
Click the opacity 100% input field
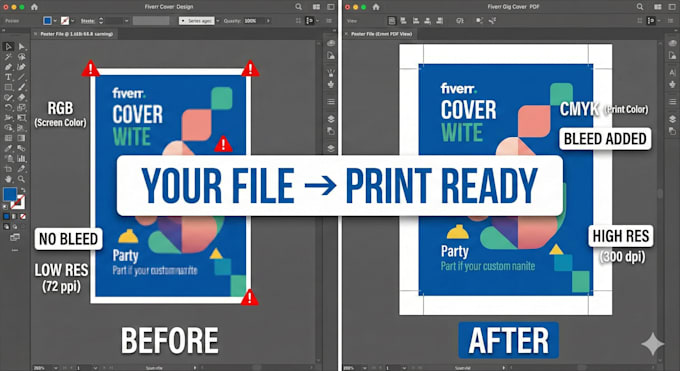click(x=254, y=21)
